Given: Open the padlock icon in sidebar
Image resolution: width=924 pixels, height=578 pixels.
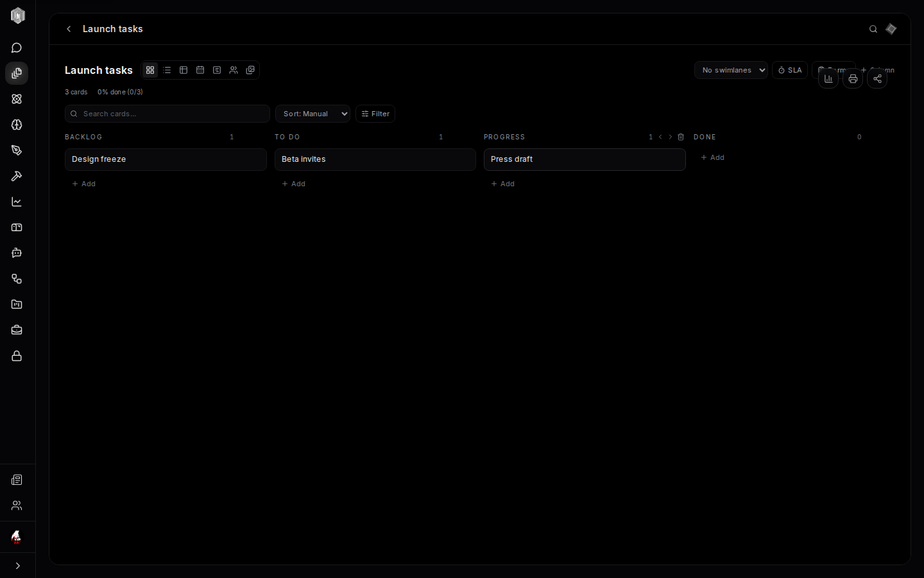Looking at the screenshot, I should point(17,356).
